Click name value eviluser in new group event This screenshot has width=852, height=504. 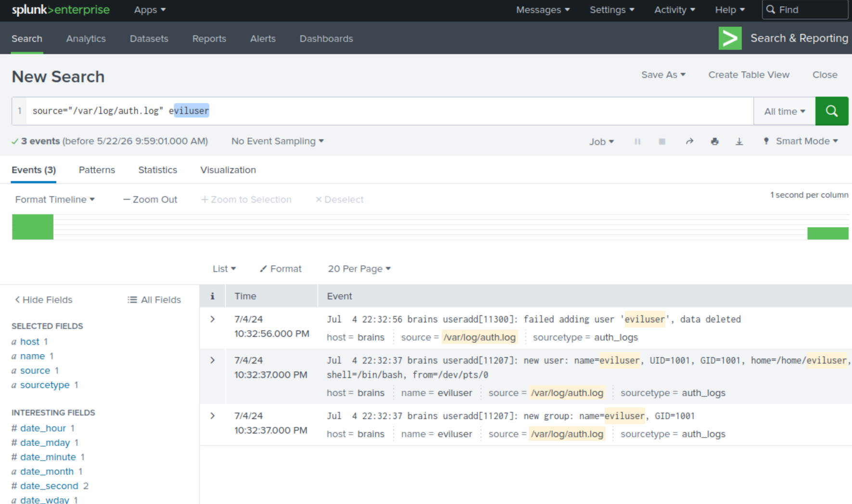[x=455, y=434]
